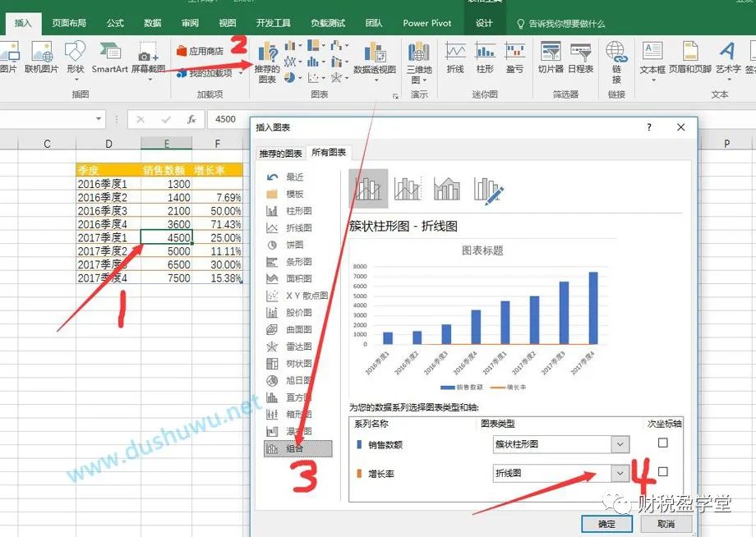This screenshot has width=756, height=537.
Task: Expand the combo chart dropdown in ribbon
Action: 346,62
